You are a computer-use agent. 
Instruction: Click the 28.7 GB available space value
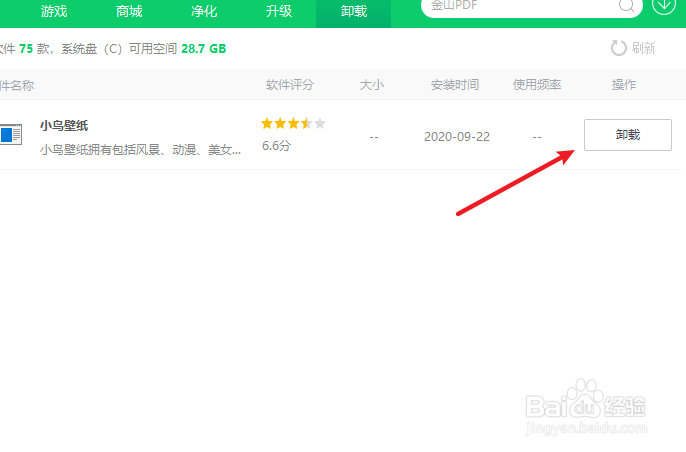click(x=204, y=49)
